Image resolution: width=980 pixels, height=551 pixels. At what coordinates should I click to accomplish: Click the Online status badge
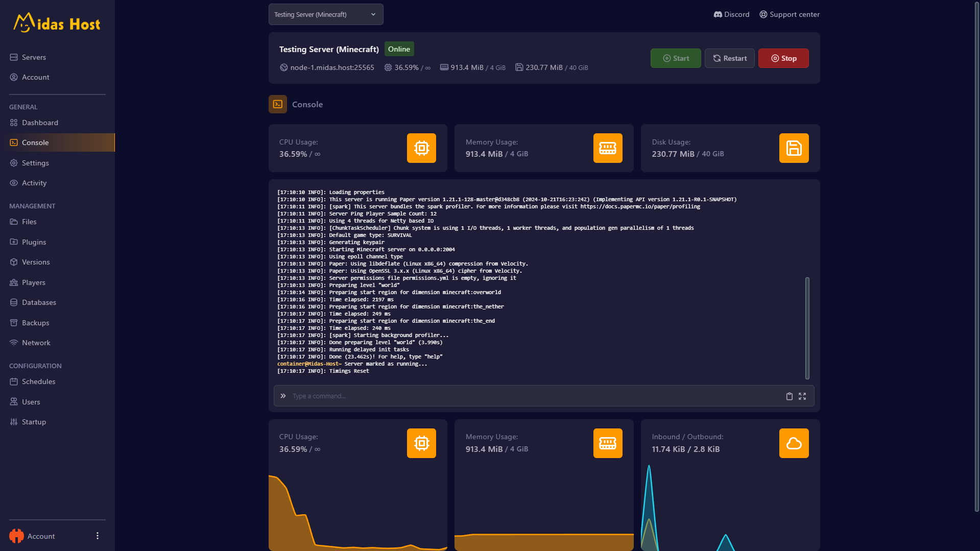(399, 49)
